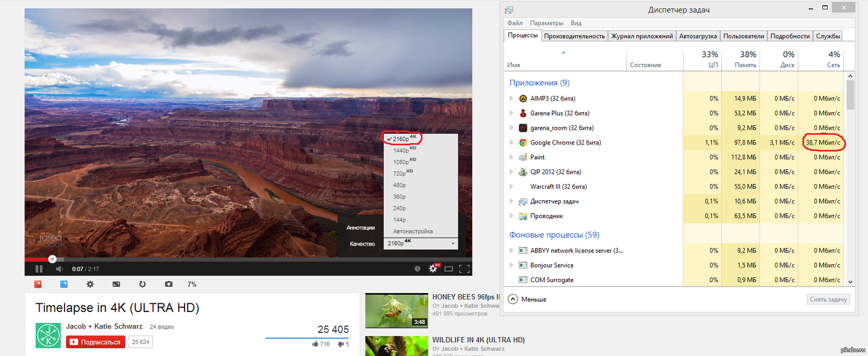This screenshot has height=356, width=868.
Task: Click the Task Manager title bar icon
Action: (509, 10)
